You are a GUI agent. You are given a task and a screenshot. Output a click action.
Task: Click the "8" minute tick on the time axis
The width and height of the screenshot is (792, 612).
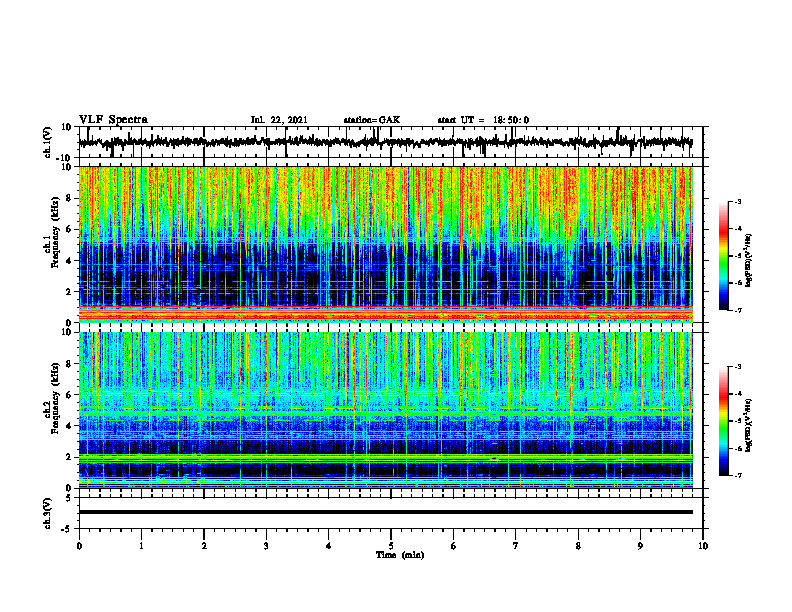[578, 546]
